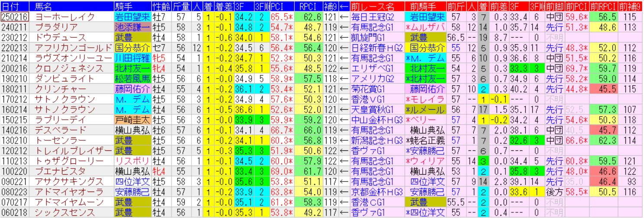This screenshot has width=644, height=218.
Task: Click the left arrow column header
Action: click(x=344, y=6)
